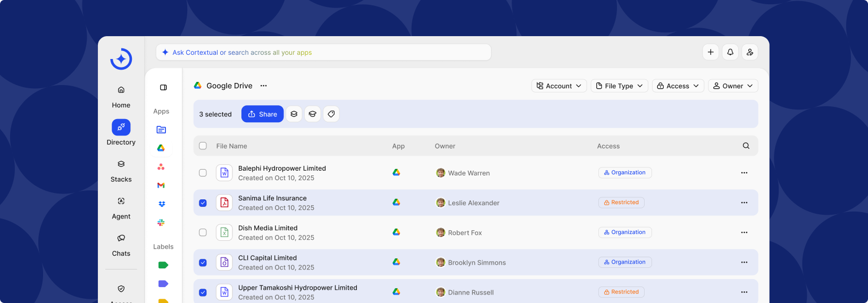This screenshot has width=868, height=303.
Task: Collapse the sidebar panel toggle icon
Action: pyautogui.click(x=163, y=88)
